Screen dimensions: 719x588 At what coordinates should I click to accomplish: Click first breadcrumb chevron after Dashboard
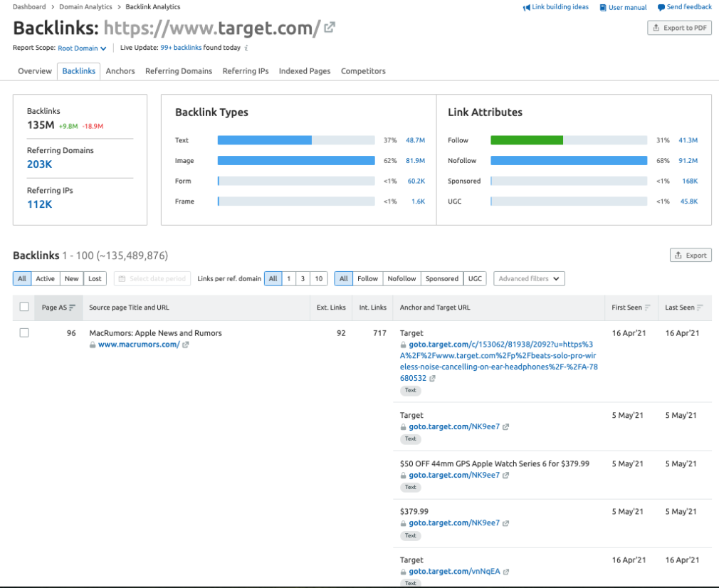point(52,7)
